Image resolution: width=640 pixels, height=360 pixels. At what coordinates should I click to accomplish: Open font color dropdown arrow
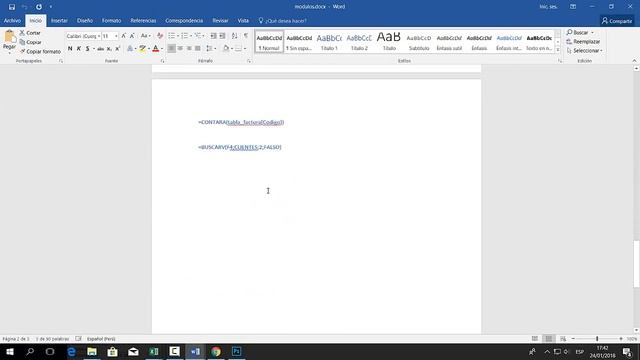pyautogui.click(x=162, y=49)
